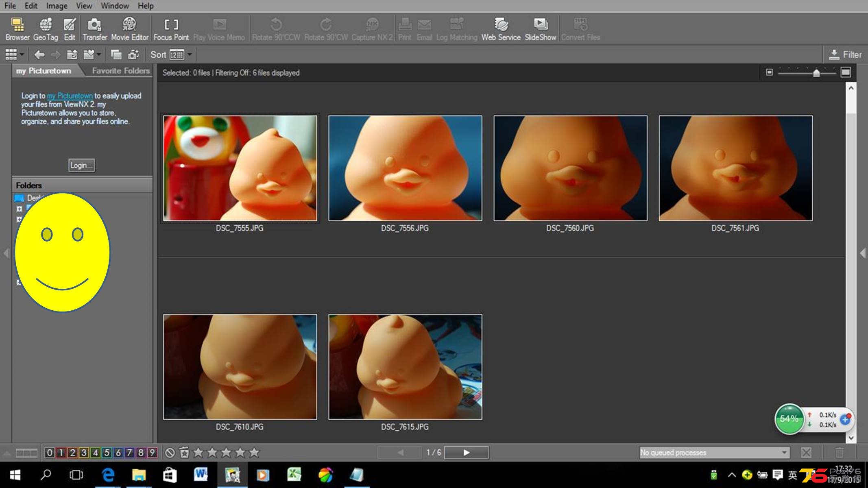
Task: Click the scroll down arrow
Action: point(851,438)
